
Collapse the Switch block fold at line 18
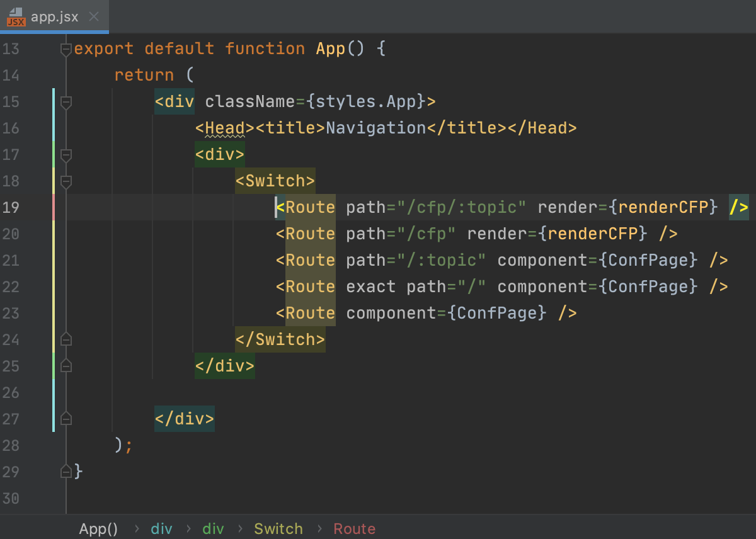[66, 181]
